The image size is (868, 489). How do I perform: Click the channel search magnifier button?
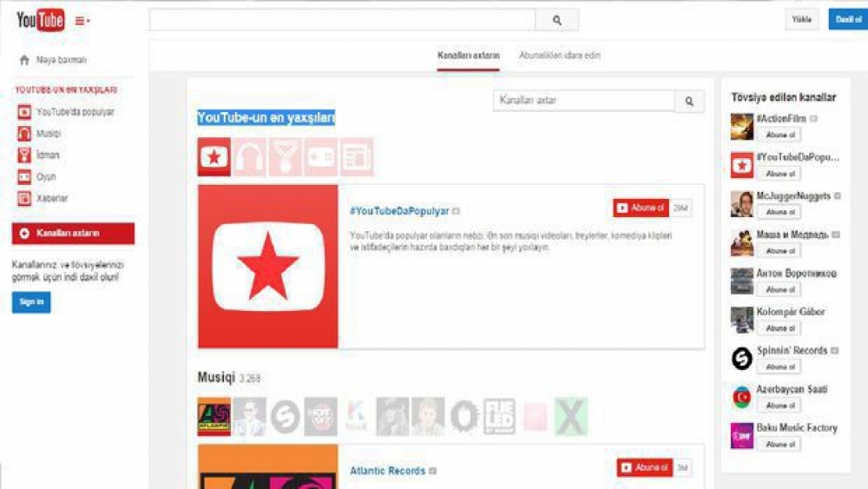(689, 102)
